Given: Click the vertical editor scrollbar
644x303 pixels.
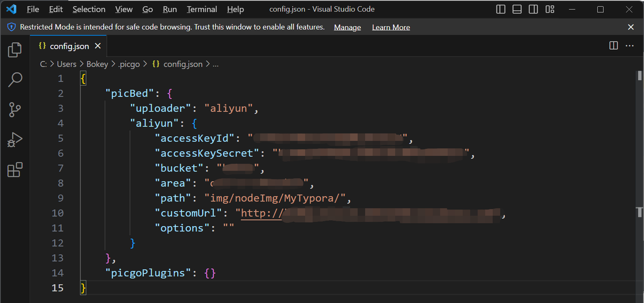Looking at the screenshot, I should point(639,151).
